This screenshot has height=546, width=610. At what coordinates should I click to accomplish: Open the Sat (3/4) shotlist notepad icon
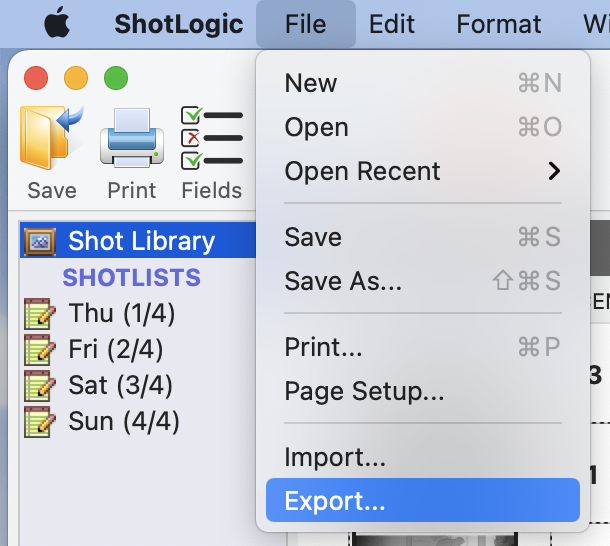[40, 386]
